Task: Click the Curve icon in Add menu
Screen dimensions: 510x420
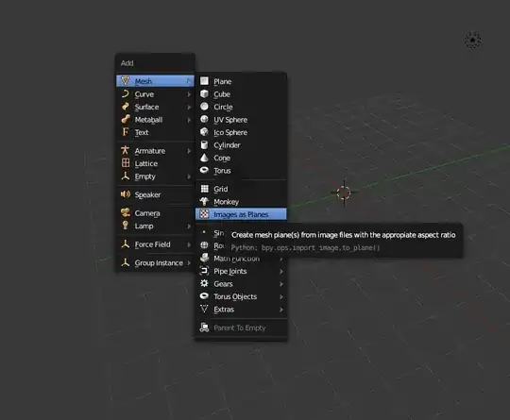Action: pyautogui.click(x=126, y=93)
